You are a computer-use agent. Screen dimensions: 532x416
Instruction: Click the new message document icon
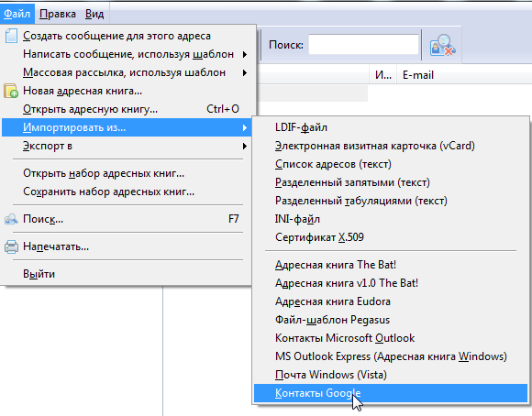[11, 36]
